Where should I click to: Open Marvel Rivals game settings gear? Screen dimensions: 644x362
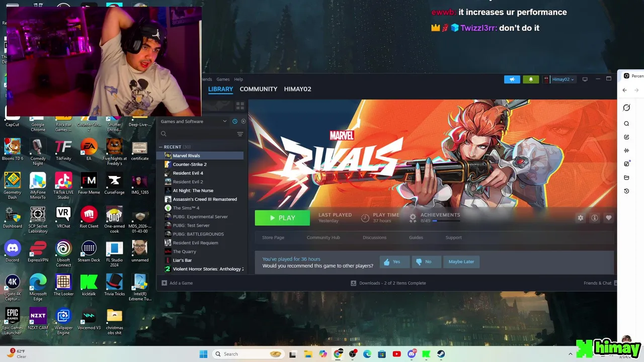click(x=580, y=218)
